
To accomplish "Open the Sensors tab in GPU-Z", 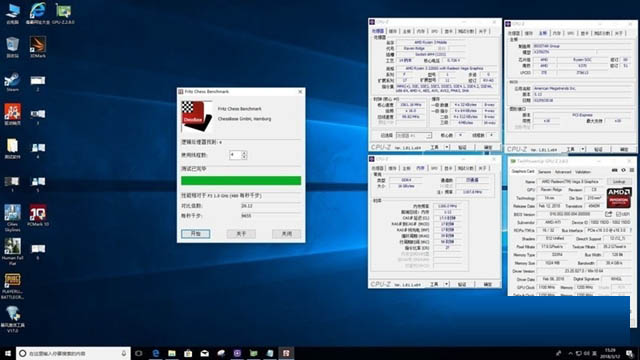I will coord(544,172).
